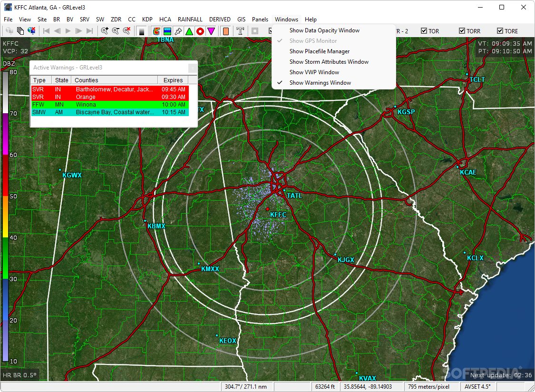
Task: Open the GIS menu
Action: (242, 20)
